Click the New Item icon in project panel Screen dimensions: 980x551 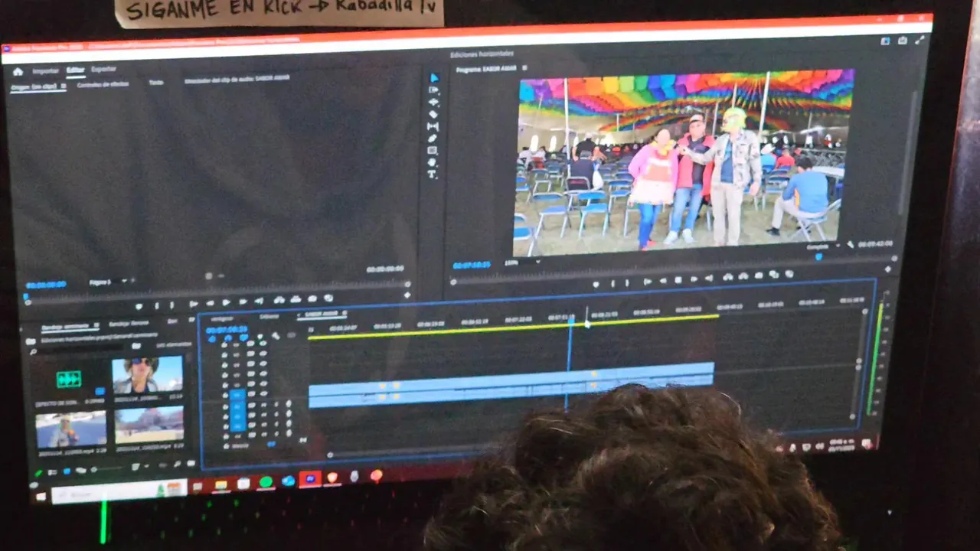point(177,464)
